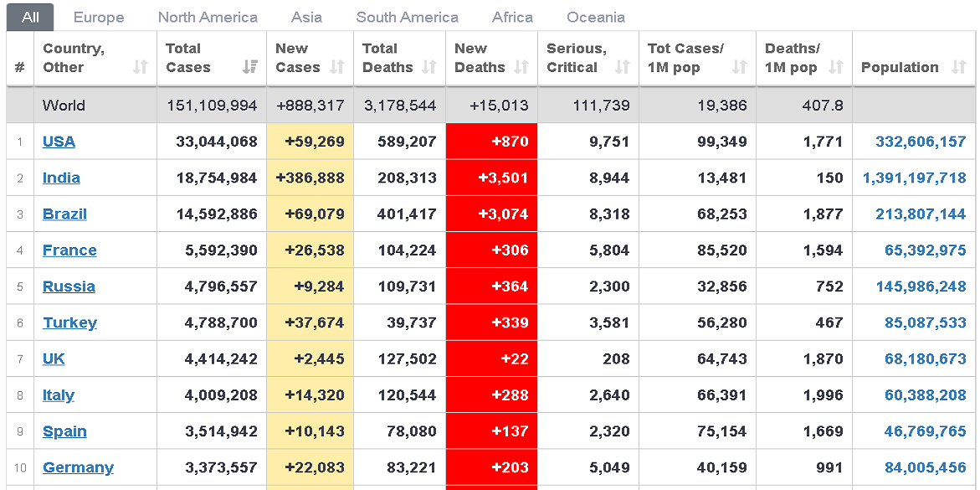Image resolution: width=980 pixels, height=490 pixels.
Task: Click the red New Deaths cell for Turkey
Action: [x=492, y=322]
